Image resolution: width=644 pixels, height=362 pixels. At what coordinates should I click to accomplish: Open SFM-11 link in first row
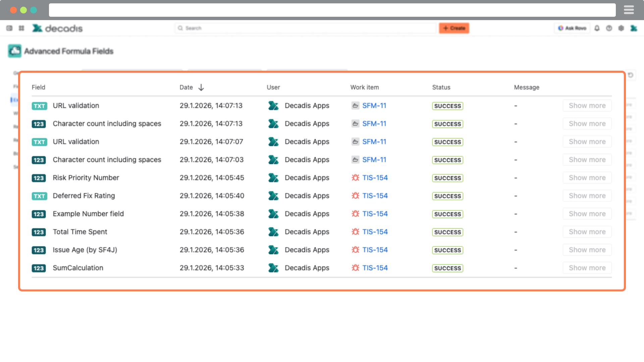click(374, 106)
